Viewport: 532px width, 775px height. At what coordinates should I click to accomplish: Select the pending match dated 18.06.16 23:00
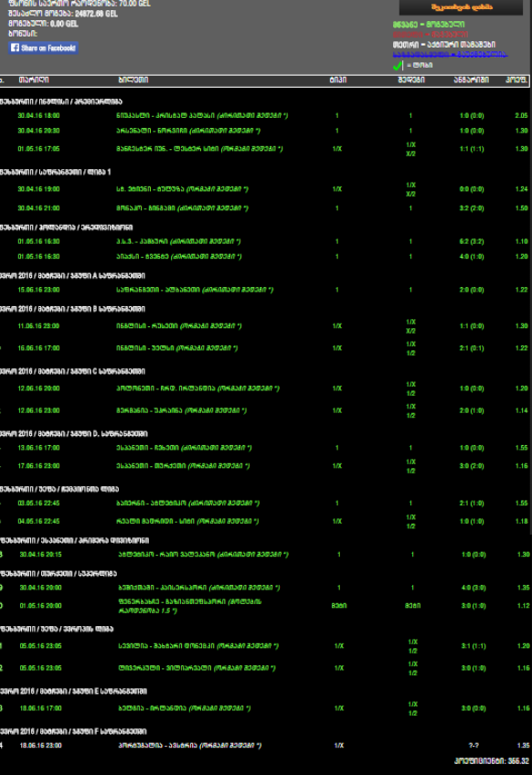266,746
